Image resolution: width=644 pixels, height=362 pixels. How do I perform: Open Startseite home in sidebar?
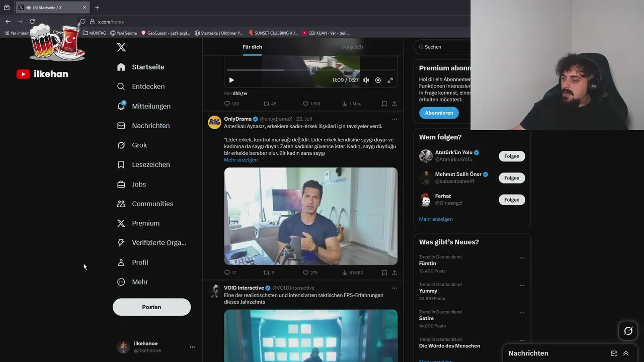[x=141, y=67]
